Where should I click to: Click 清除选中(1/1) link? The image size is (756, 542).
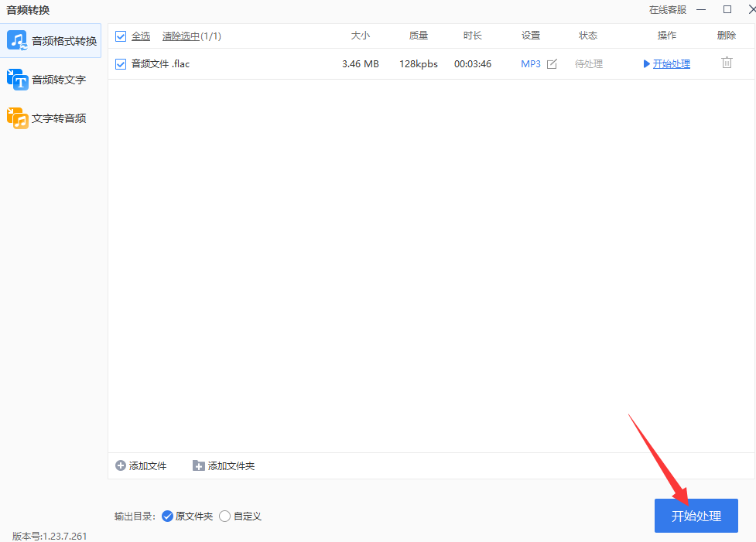(x=191, y=36)
